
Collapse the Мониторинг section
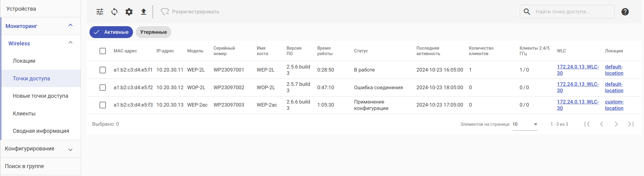(70, 26)
